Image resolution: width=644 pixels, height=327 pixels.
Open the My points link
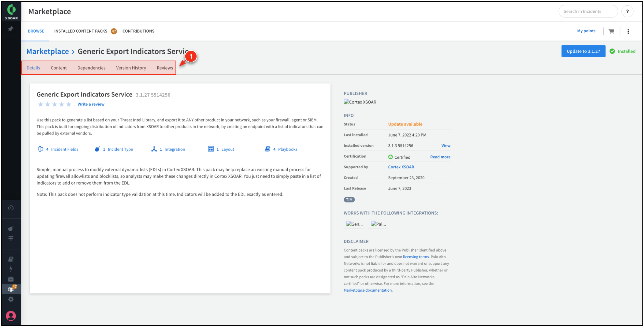pyautogui.click(x=586, y=31)
